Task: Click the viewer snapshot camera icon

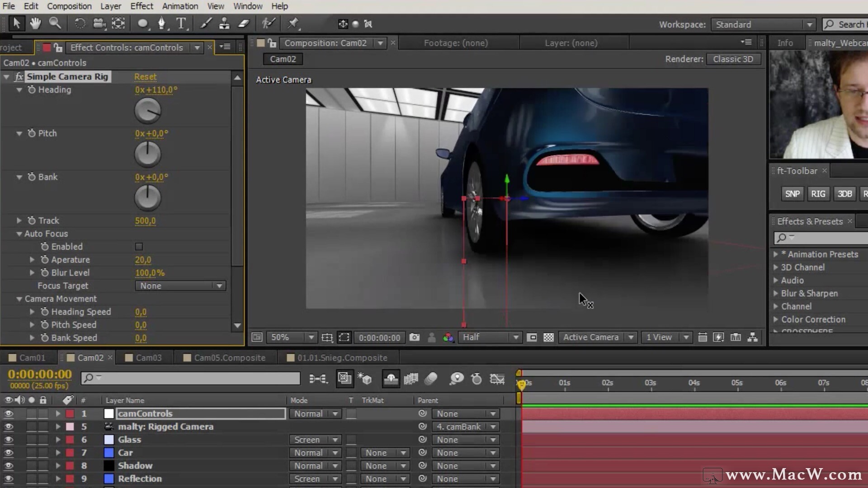Action: (414, 338)
